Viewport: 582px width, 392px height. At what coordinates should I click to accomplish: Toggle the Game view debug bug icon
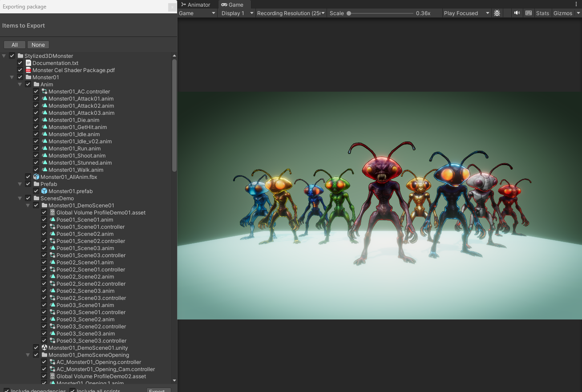(497, 13)
